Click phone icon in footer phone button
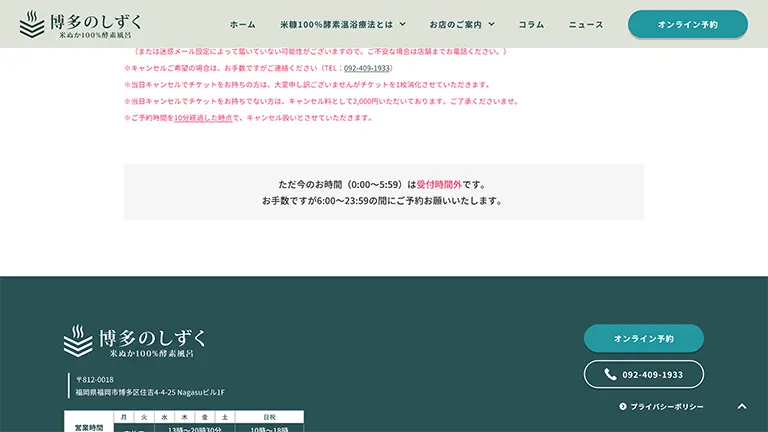 [x=610, y=375]
